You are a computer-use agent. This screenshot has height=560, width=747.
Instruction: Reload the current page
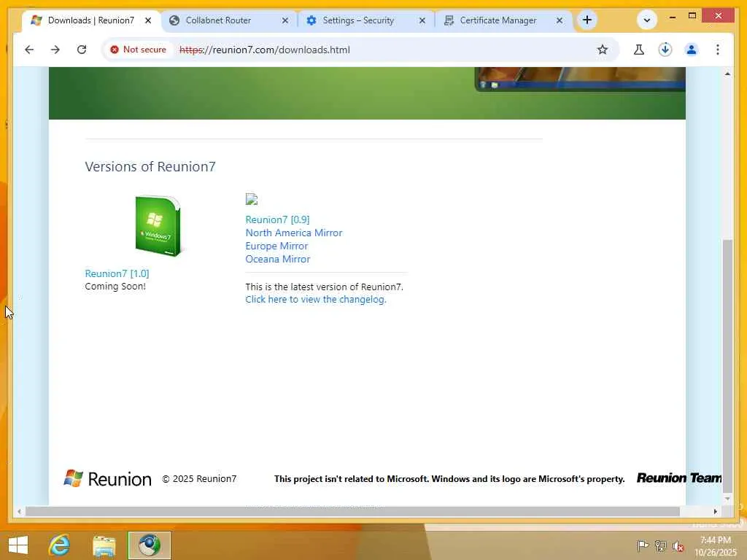point(82,50)
